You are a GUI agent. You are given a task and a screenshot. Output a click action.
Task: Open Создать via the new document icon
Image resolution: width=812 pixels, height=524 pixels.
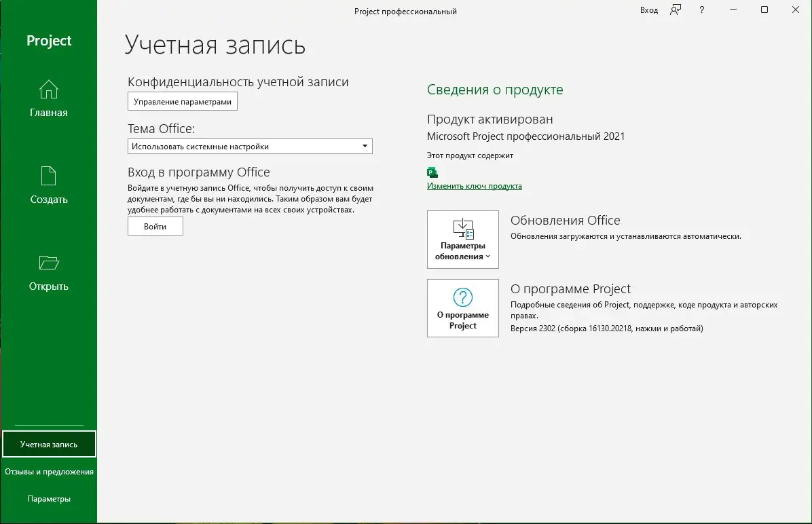(x=48, y=177)
